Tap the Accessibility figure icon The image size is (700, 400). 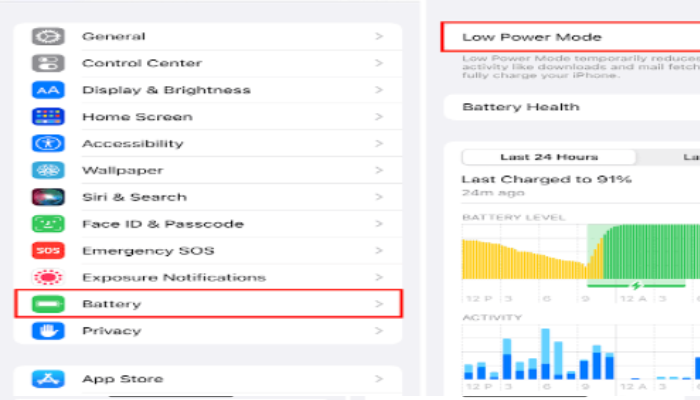point(48,143)
